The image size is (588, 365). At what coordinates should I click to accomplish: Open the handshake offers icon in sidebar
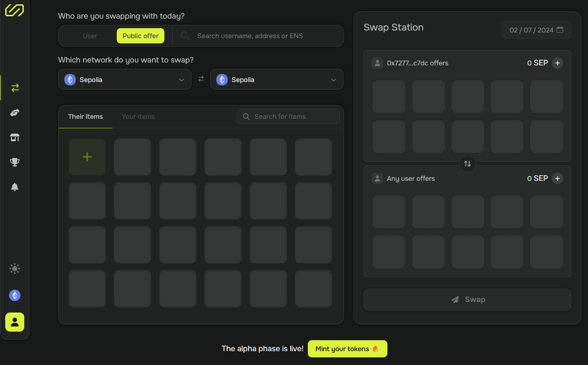(15, 113)
